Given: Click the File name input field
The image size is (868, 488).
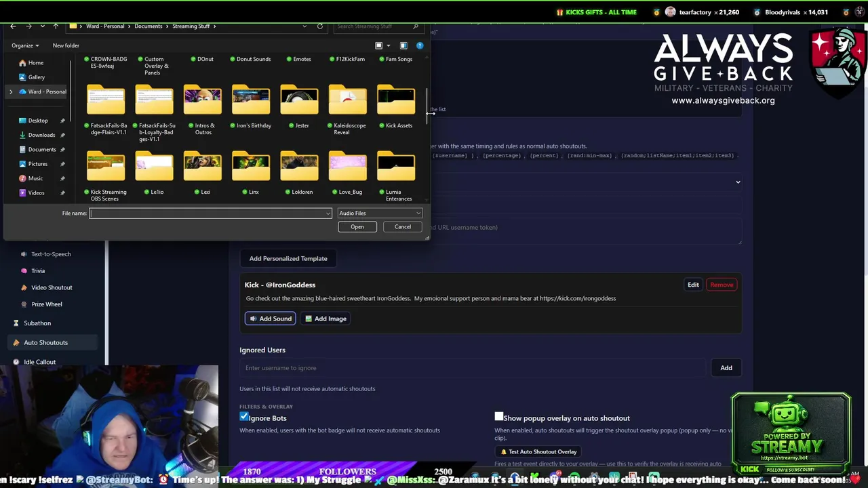Looking at the screenshot, I should (x=210, y=213).
